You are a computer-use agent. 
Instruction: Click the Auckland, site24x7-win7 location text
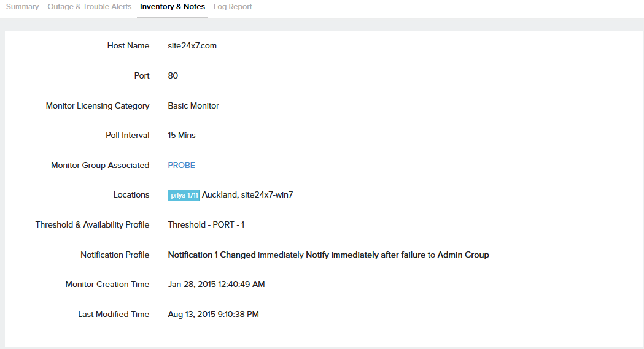(247, 194)
